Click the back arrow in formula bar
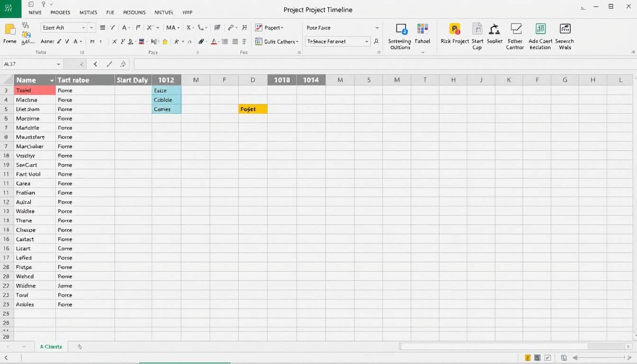Viewport: 637px width, 364px height. pyautogui.click(x=95, y=64)
